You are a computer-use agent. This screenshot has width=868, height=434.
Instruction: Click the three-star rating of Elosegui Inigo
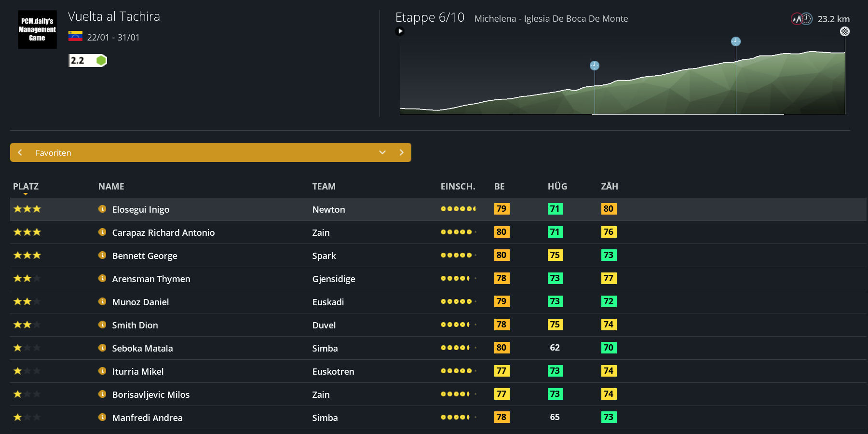point(27,209)
